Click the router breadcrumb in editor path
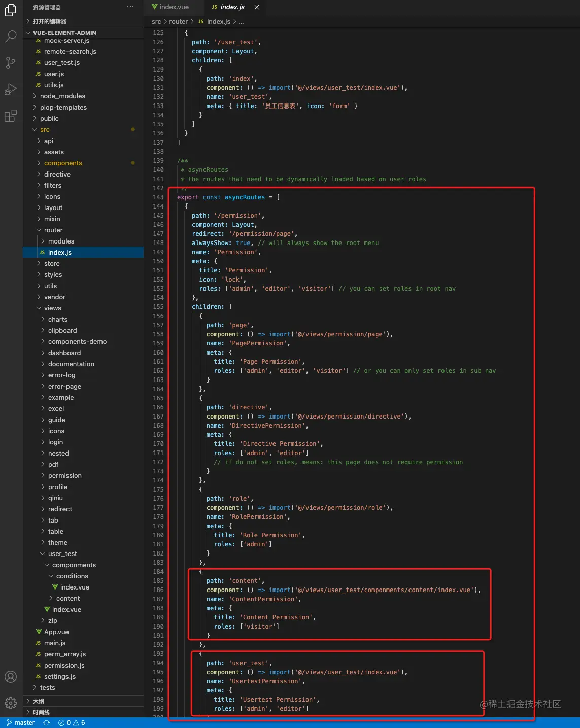Screen dimensions: 580x728 178,22
